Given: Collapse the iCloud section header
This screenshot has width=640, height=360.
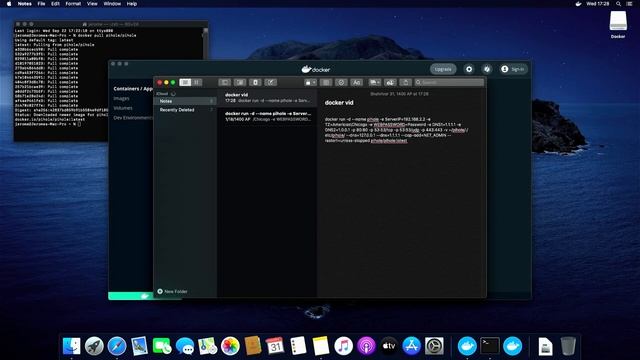Looking at the screenshot, I should 162,93.
